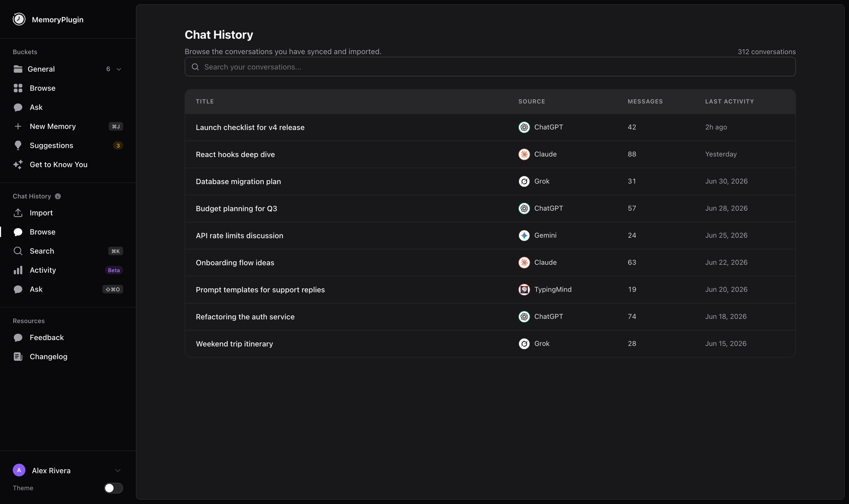Click the ⌘K shortcut badge
849x504 pixels.
115,251
